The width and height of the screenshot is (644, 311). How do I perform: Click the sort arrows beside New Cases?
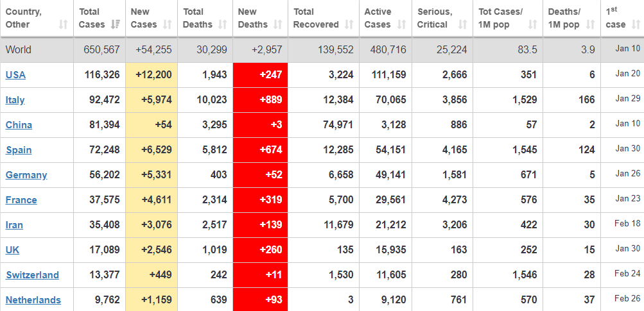coord(167,25)
